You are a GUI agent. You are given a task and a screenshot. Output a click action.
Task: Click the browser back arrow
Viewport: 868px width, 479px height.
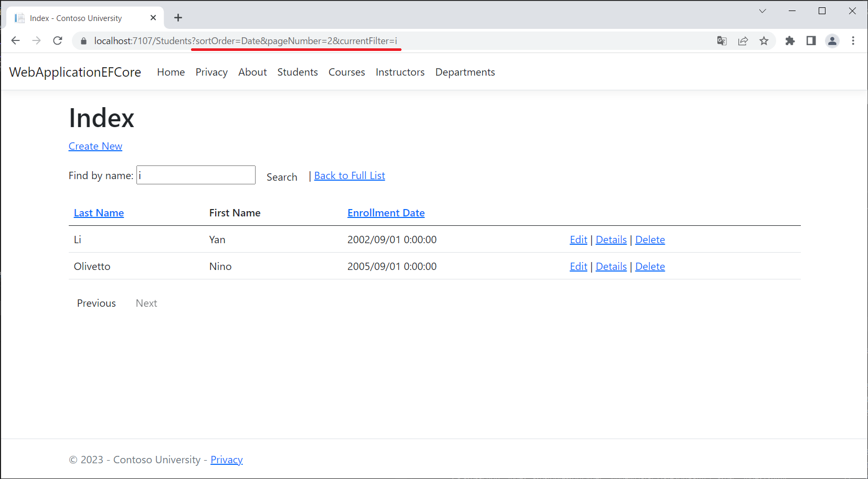tap(15, 41)
